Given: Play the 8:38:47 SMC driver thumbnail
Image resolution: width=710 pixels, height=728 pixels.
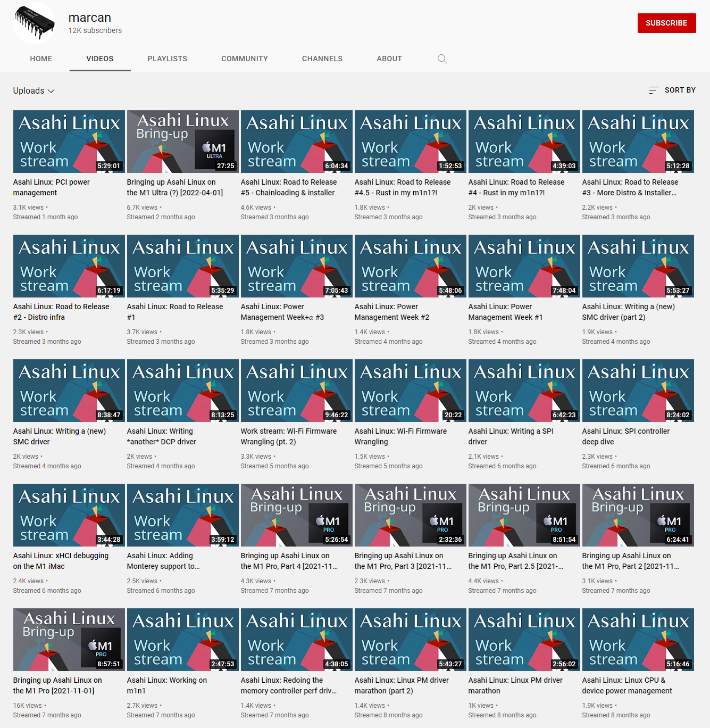Looking at the screenshot, I should (x=69, y=391).
